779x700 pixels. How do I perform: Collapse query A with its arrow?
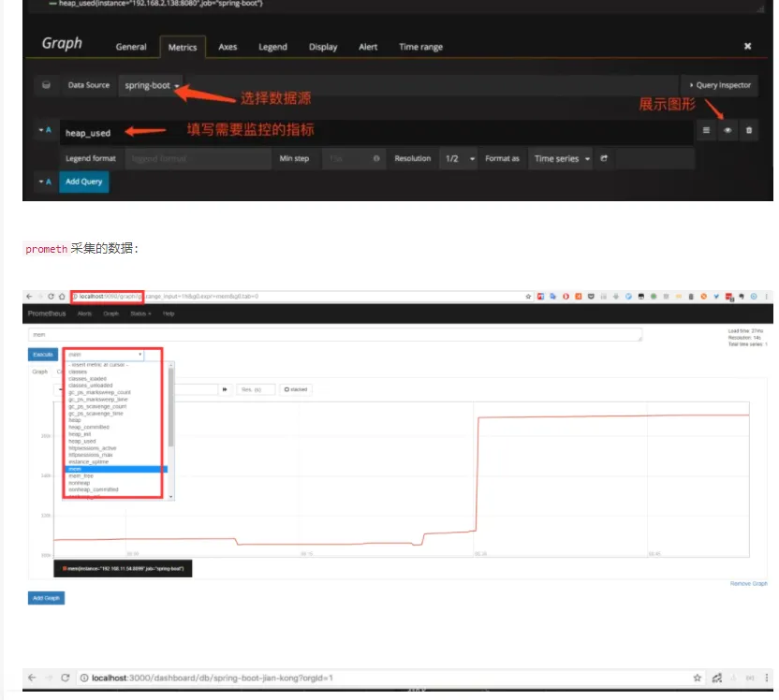point(41,129)
